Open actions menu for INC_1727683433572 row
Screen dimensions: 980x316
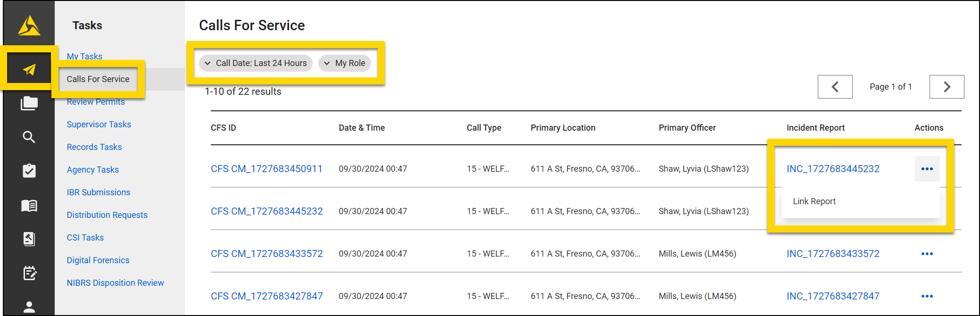click(927, 254)
